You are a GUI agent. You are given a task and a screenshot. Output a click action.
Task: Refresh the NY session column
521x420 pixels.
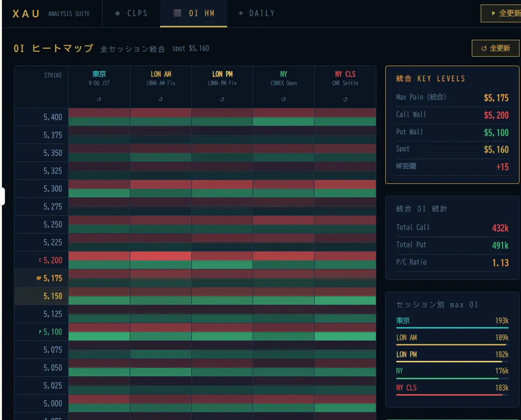click(x=283, y=99)
